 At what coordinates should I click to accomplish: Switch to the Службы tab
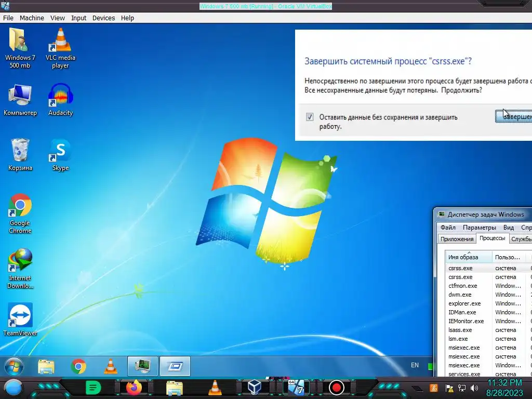tap(521, 239)
